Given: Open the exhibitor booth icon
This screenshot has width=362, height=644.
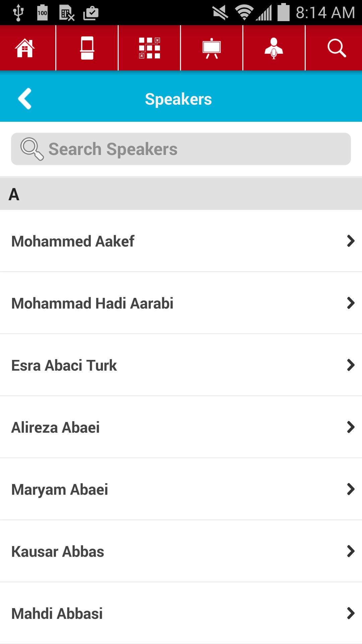Looking at the screenshot, I should pyautogui.click(x=87, y=48).
